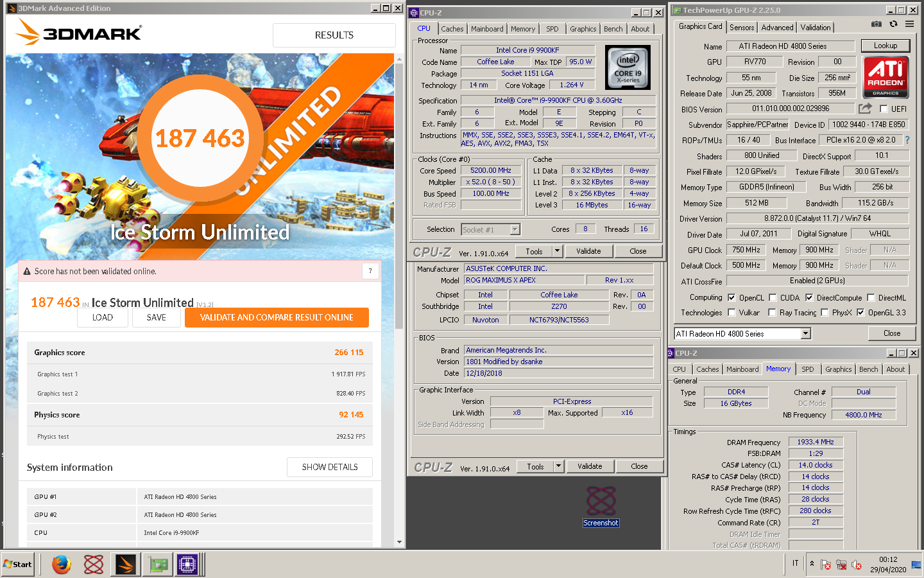Open the ATI Radeon HD 4800 Series GPU dropdown
Image resolution: width=924 pixels, height=578 pixels.
pyautogui.click(x=806, y=334)
